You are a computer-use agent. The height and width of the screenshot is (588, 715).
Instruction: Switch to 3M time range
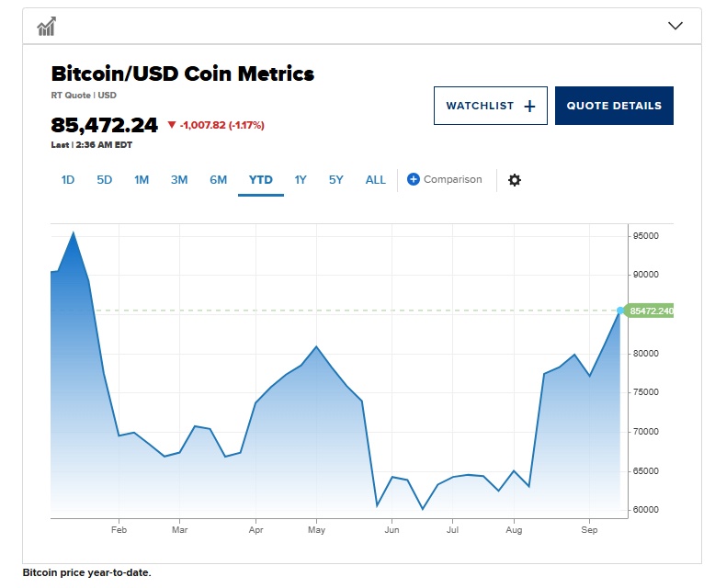click(179, 180)
